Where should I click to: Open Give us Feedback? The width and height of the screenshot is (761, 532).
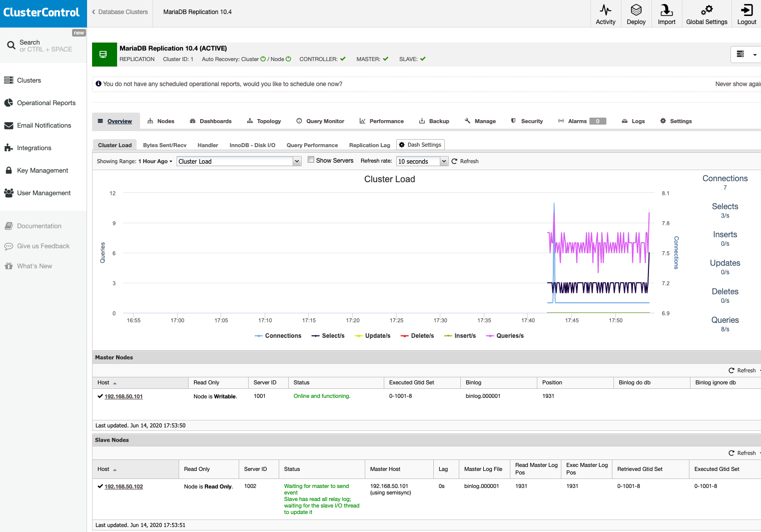tap(43, 246)
